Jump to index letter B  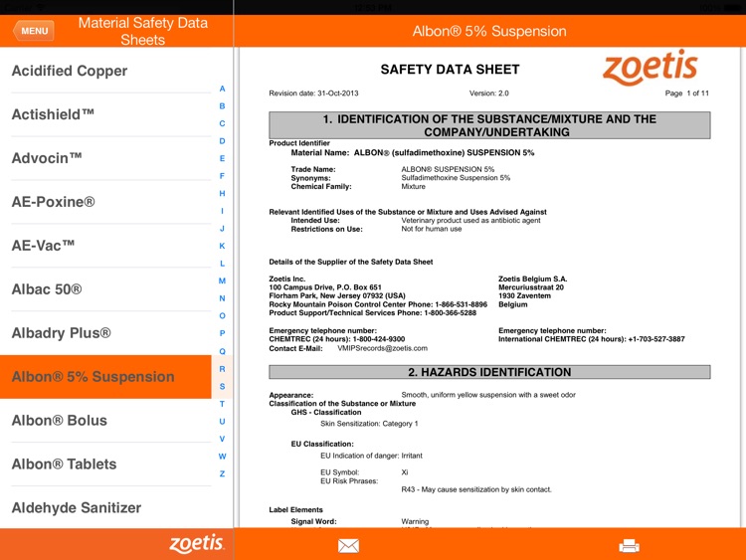(222, 106)
